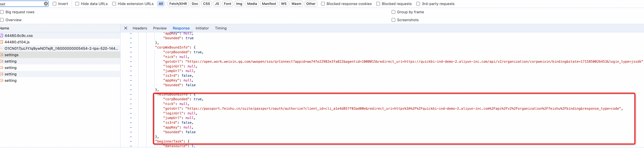
Task: Open the Timing tab
Action: click(x=220, y=28)
